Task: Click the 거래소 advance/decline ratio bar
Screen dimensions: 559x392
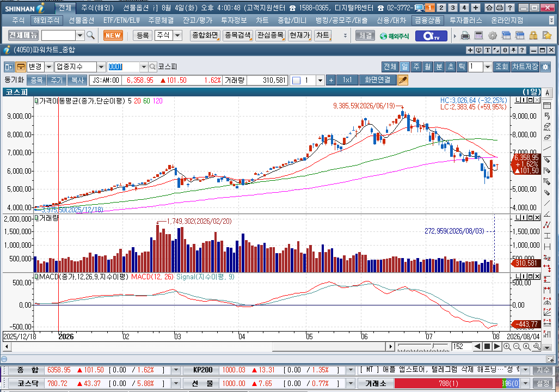Action: [457, 383]
